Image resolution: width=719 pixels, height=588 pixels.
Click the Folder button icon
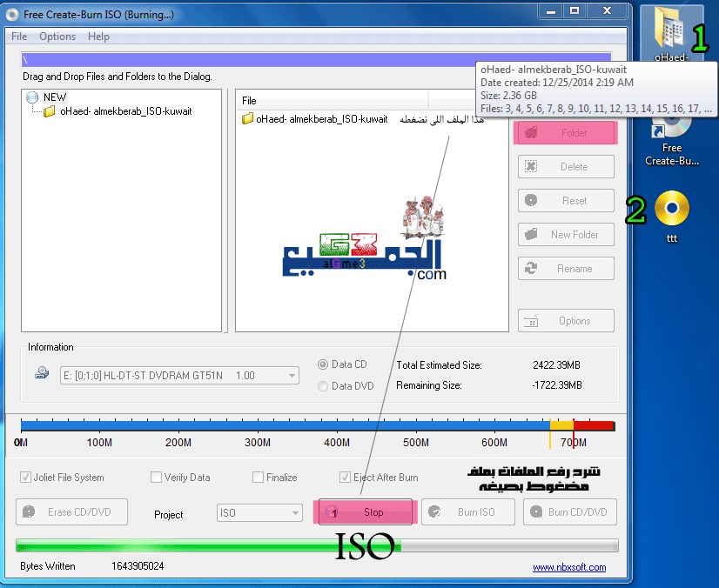pyautogui.click(x=531, y=133)
